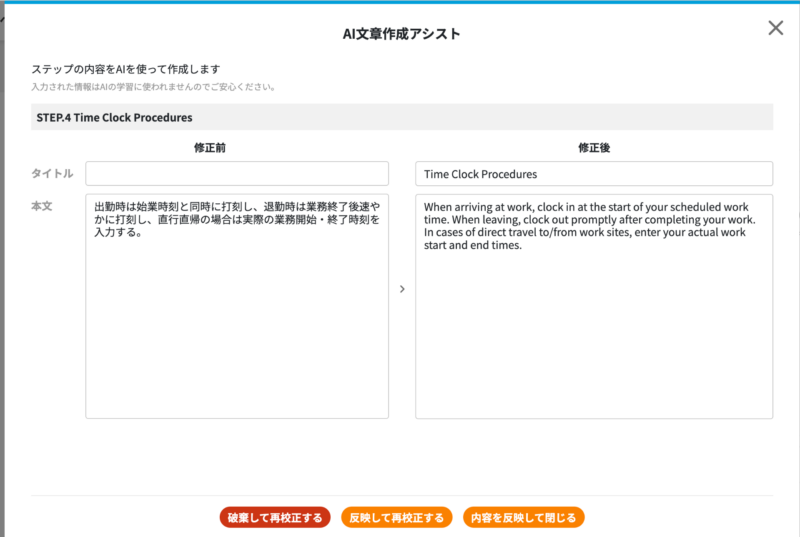This screenshot has height=537, width=800.
Task: Click the 修正前 Japanese body text area
Action: click(237, 306)
